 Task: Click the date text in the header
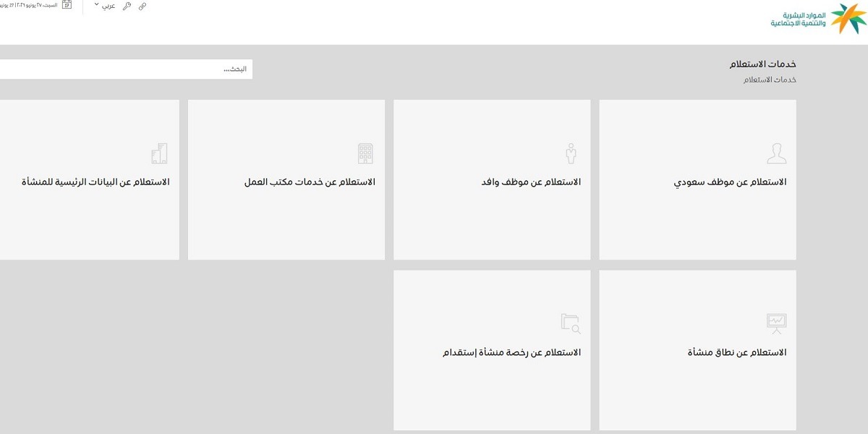click(x=28, y=5)
